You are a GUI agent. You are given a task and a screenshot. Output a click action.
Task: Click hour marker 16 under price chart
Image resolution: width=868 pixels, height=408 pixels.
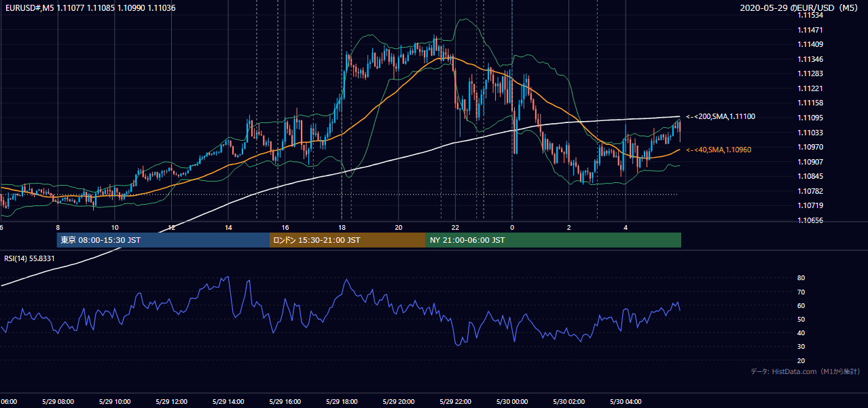coord(285,227)
